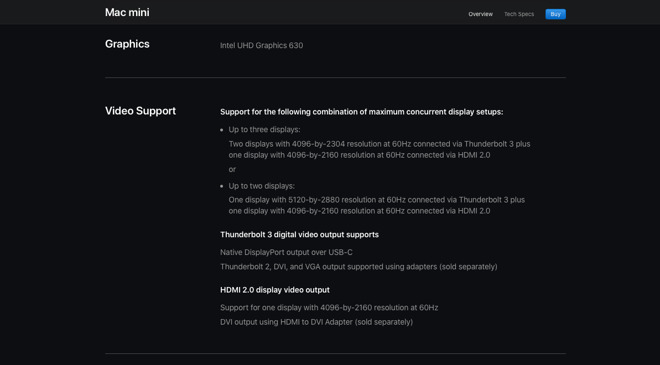Click the 5120-by-2880 resolution line

pos(377,200)
